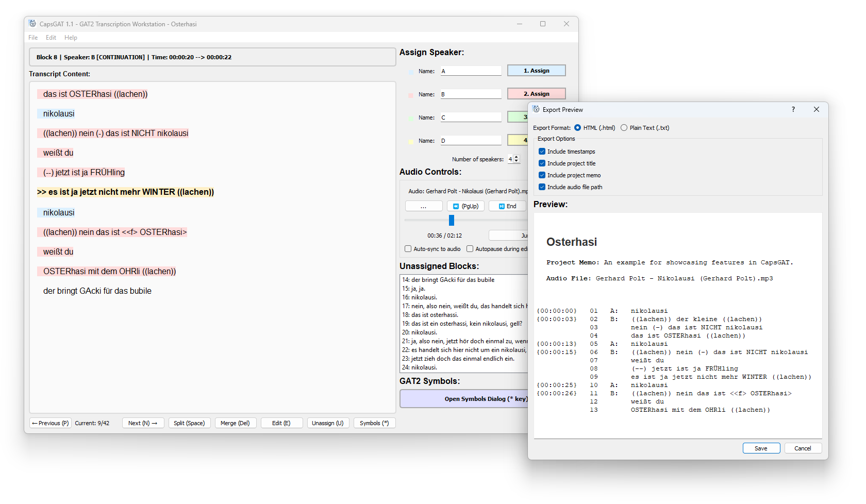Assign speaker B using the 2. Assign button
866x504 pixels.
[536, 94]
